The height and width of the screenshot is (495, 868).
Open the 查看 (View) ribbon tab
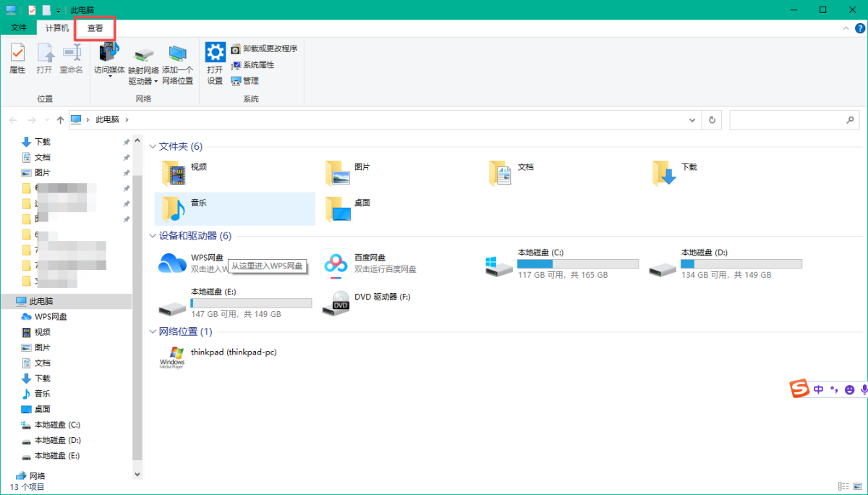click(95, 28)
